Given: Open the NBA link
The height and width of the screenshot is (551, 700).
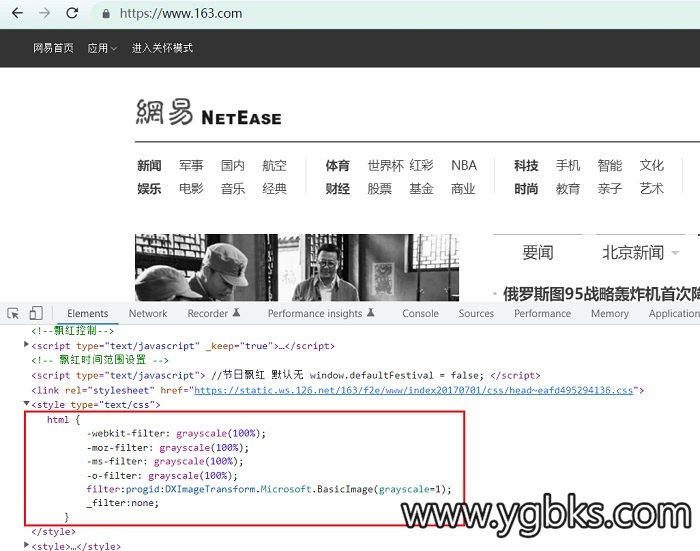Looking at the screenshot, I should pyautogui.click(x=464, y=166).
